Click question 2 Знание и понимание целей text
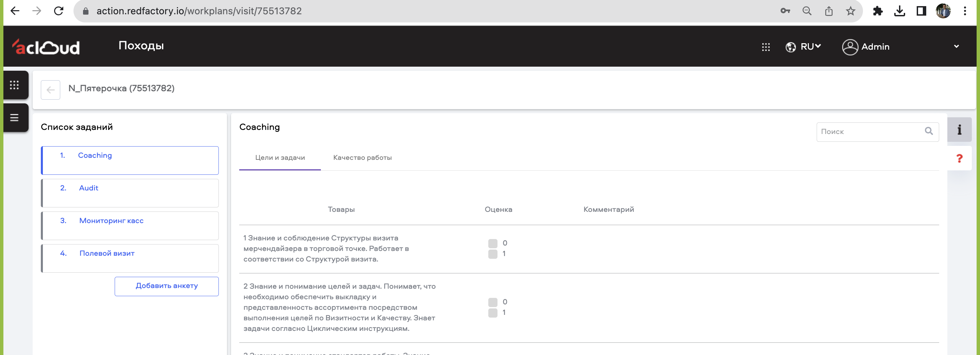The width and height of the screenshot is (980, 355). click(339, 307)
